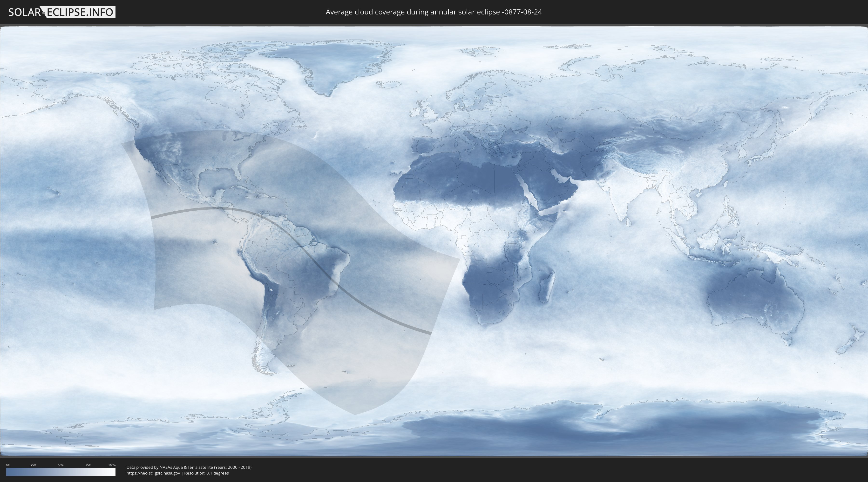The width and height of the screenshot is (868, 482).
Task: Click the 100% legend label
Action: coord(112,465)
